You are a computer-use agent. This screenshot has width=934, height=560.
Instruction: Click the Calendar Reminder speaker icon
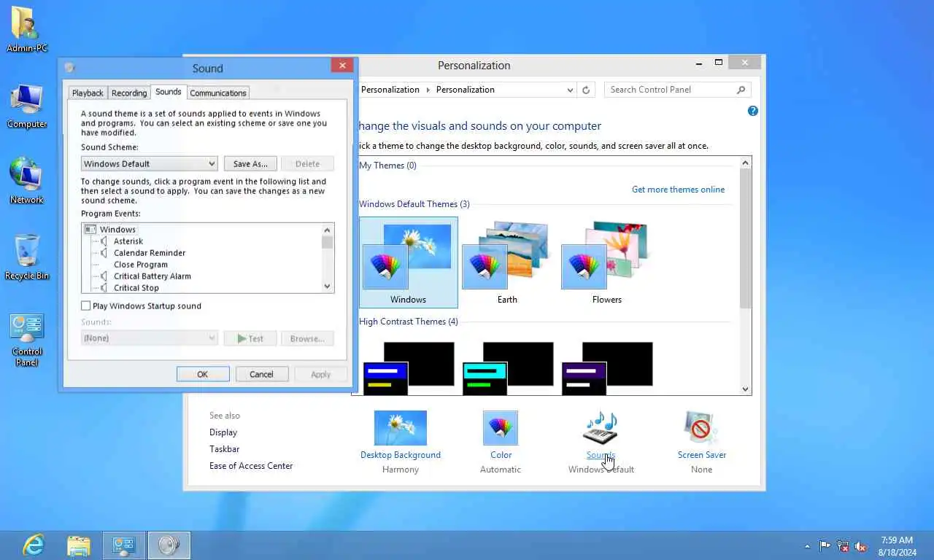(104, 253)
